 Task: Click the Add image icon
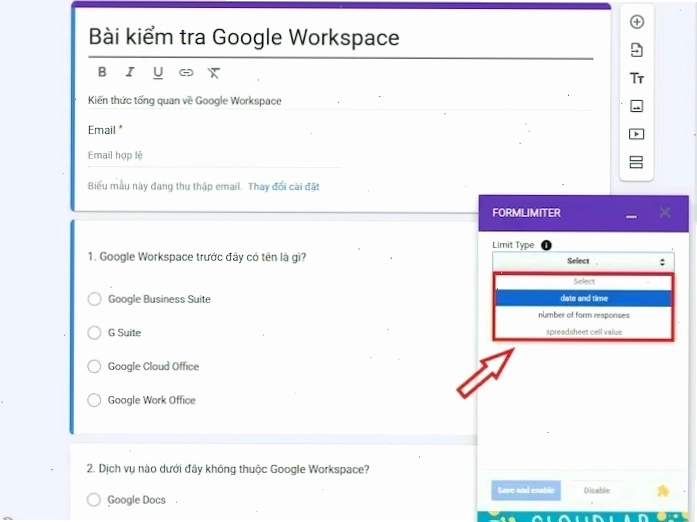click(637, 106)
